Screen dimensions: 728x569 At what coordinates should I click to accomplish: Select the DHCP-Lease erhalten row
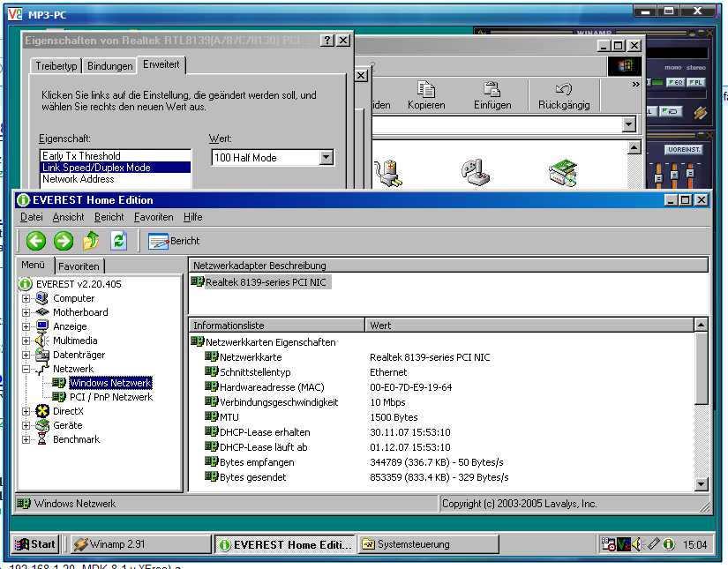(x=442, y=432)
